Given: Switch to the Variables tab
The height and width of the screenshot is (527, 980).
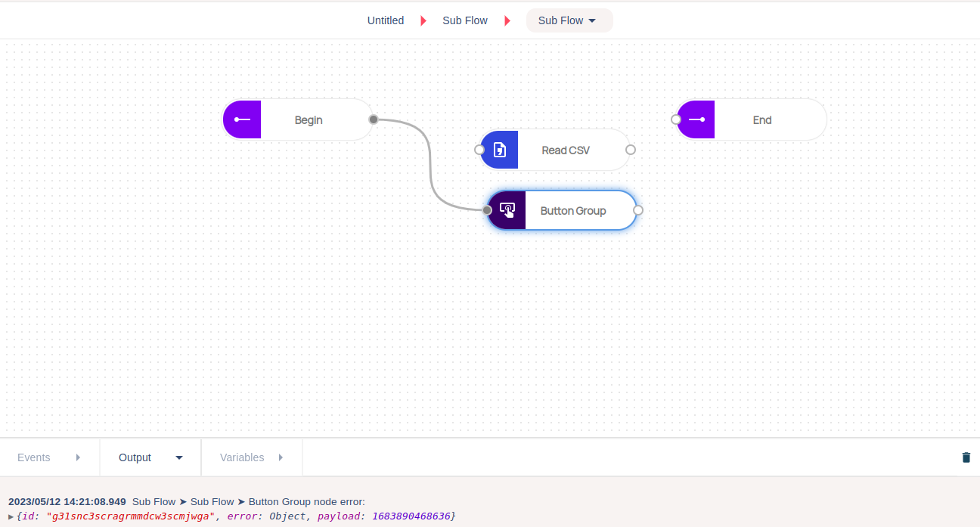Looking at the screenshot, I should point(242,457).
